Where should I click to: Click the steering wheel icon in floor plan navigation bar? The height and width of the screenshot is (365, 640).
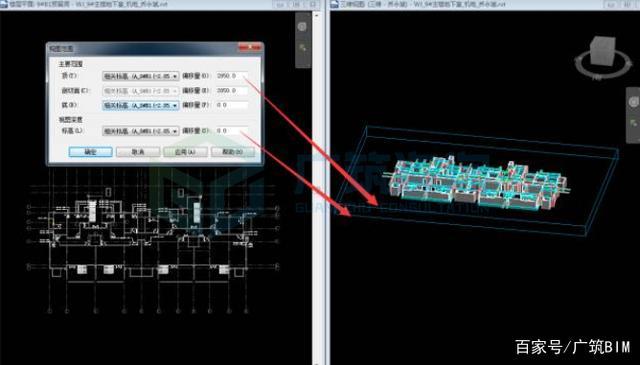coord(302,27)
